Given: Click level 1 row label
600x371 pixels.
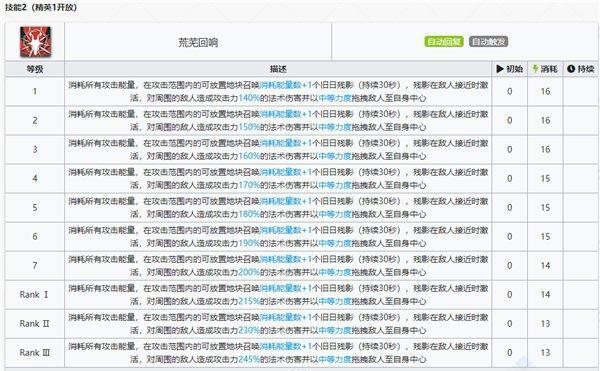Looking at the screenshot, I should pyautogui.click(x=35, y=91).
